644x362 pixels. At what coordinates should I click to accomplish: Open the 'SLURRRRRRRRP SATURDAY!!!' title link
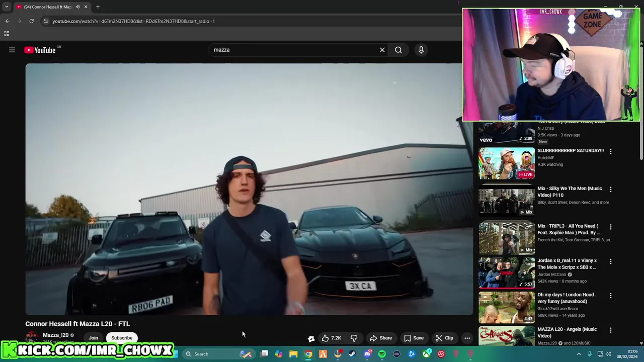571,150
